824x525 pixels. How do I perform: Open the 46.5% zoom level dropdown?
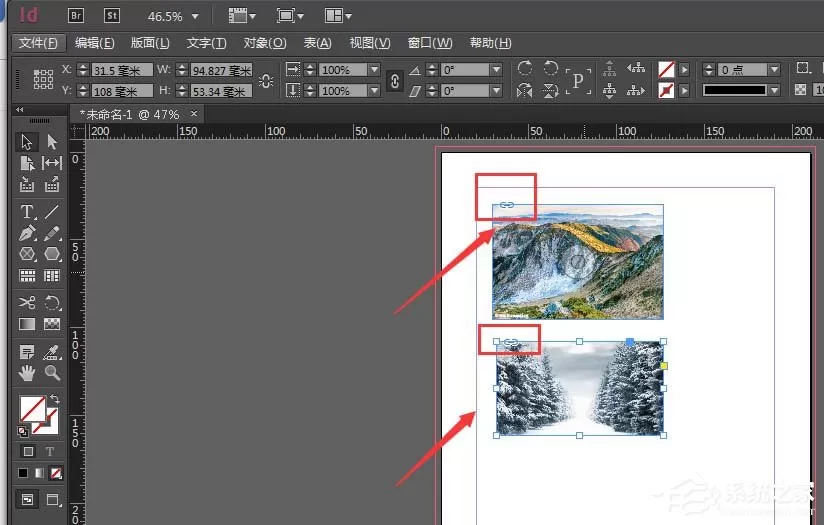point(195,16)
